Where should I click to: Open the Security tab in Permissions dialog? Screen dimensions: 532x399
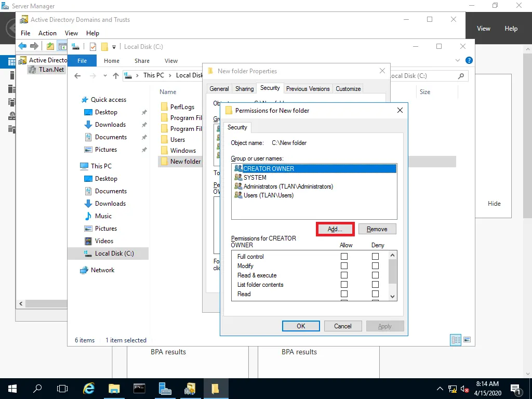[237, 127]
